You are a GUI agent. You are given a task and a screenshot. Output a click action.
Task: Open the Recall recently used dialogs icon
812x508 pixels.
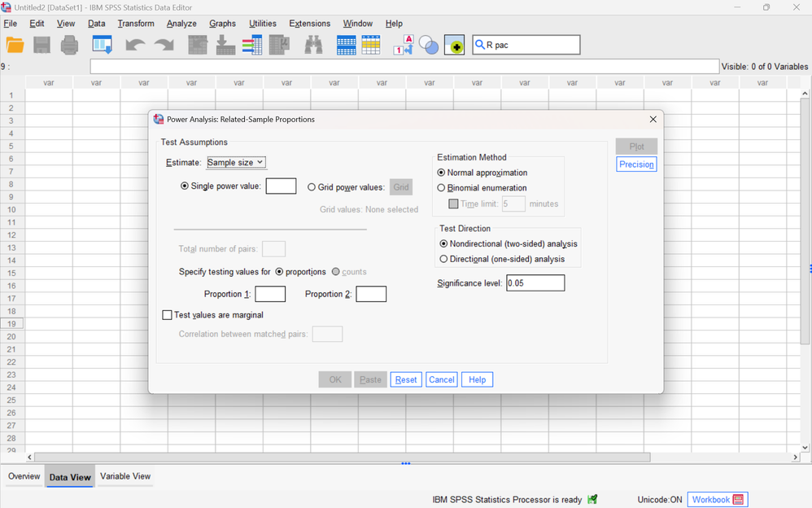(x=102, y=45)
